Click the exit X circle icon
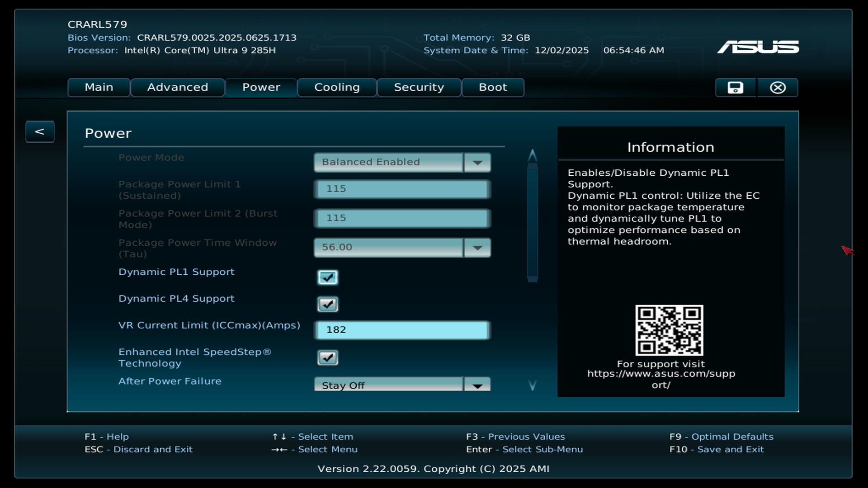This screenshot has width=868, height=488. 778,88
